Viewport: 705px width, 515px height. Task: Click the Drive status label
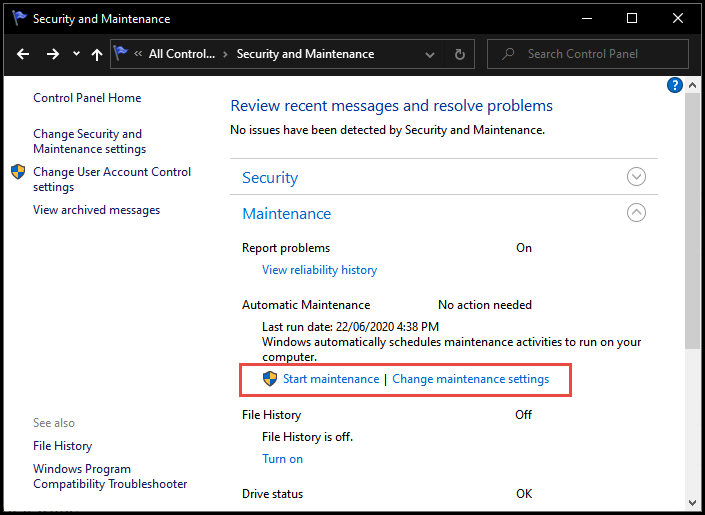pos(272,494)
